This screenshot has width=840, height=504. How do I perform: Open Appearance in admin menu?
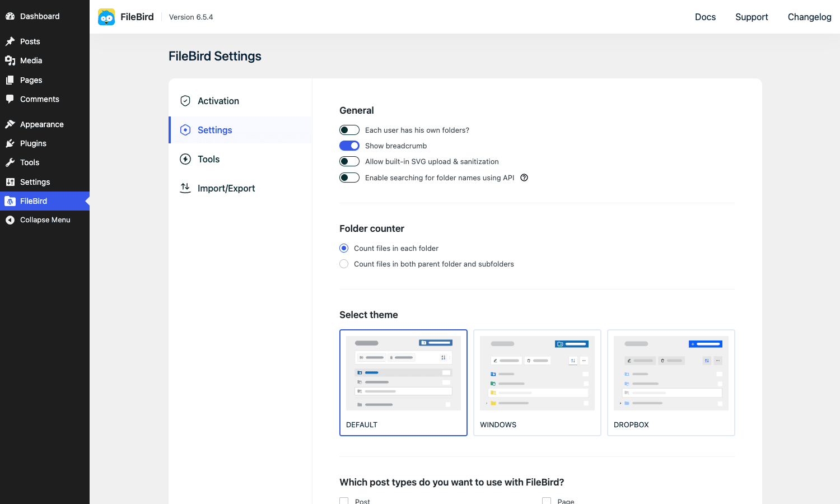pos(45,124)
